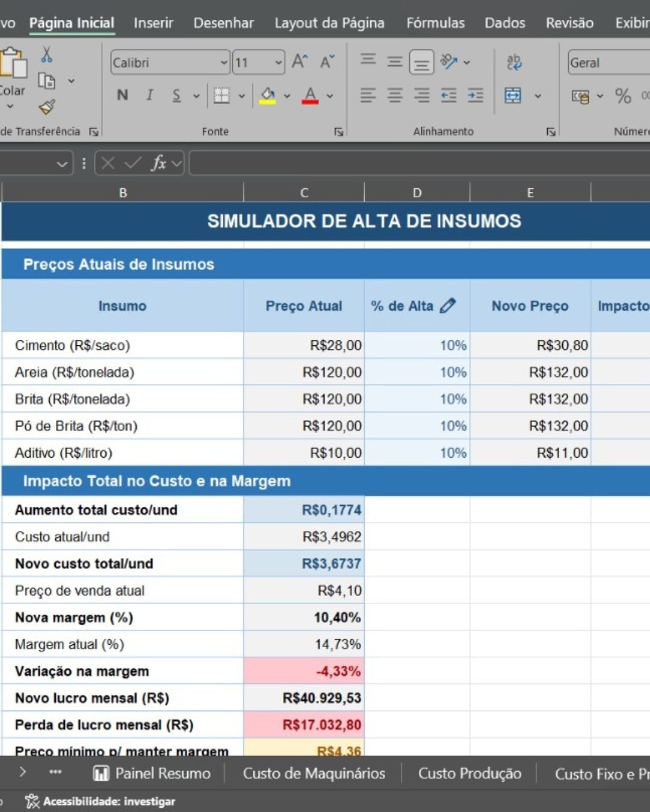Align text left icon
The height and width of the screenshot is (812, 650).
pos(368,95)
